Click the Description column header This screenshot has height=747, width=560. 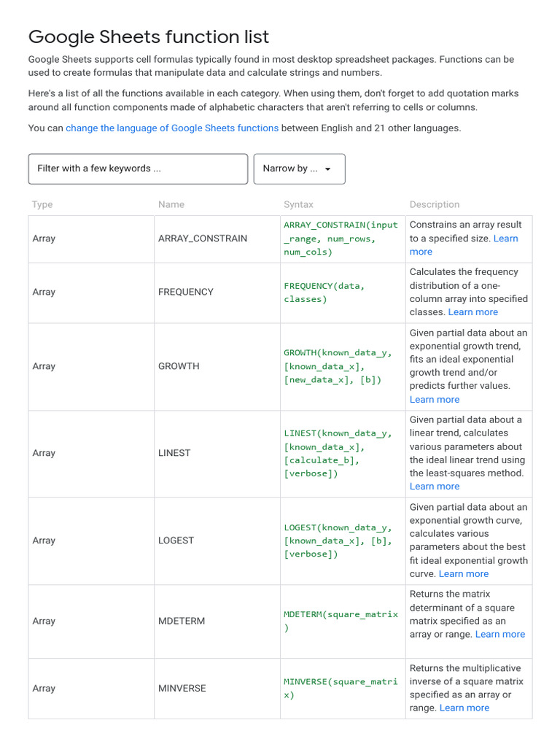(435, 205)
